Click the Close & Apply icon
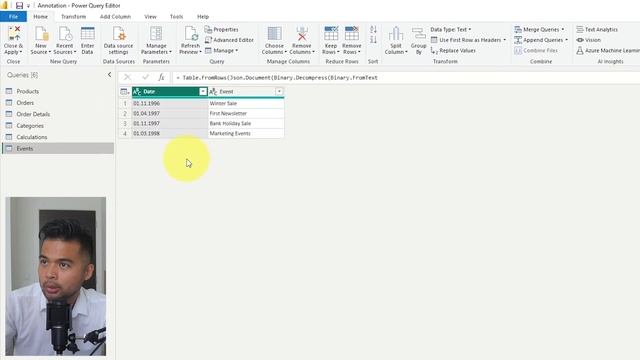 click(x=13, y=34)
